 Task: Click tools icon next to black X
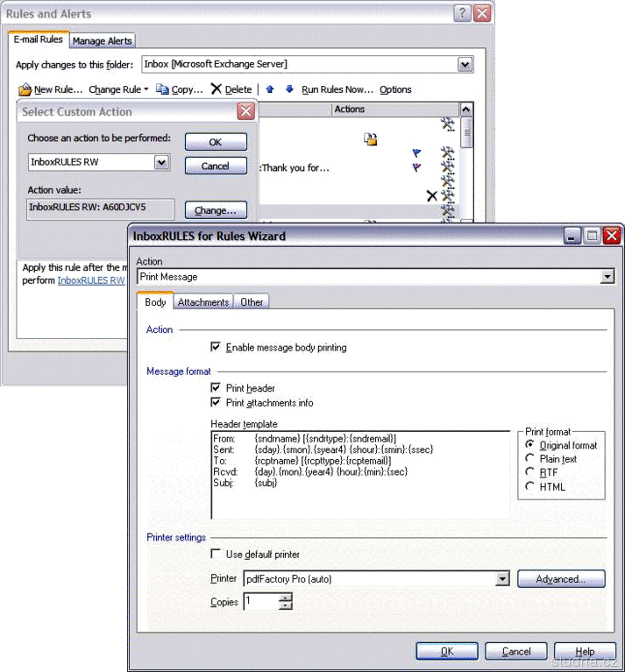point(448,196)
